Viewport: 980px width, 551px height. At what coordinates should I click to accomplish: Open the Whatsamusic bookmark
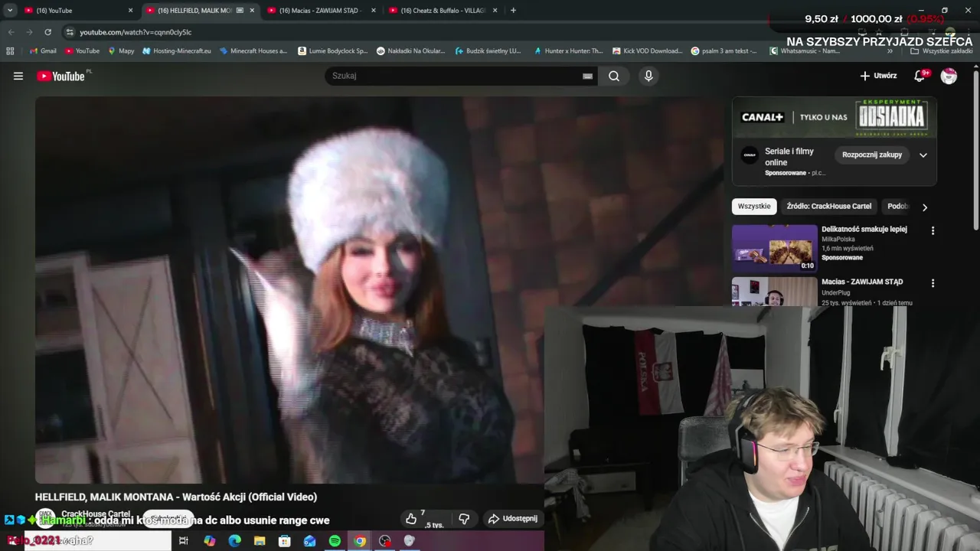pos(805,51)
